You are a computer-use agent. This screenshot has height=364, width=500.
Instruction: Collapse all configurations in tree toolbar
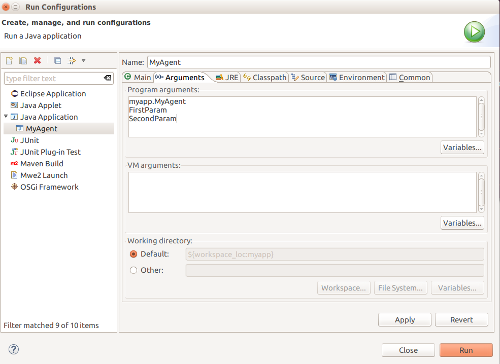(x=57, y=61)
